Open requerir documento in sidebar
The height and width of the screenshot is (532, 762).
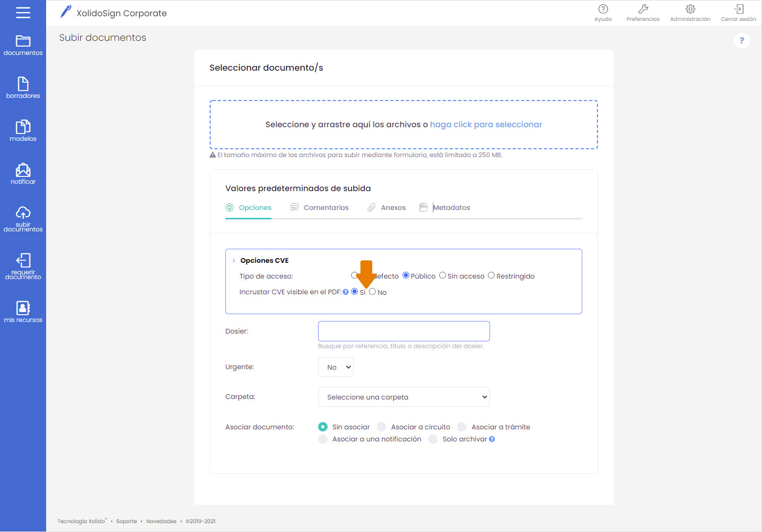(x=23, y=267)
